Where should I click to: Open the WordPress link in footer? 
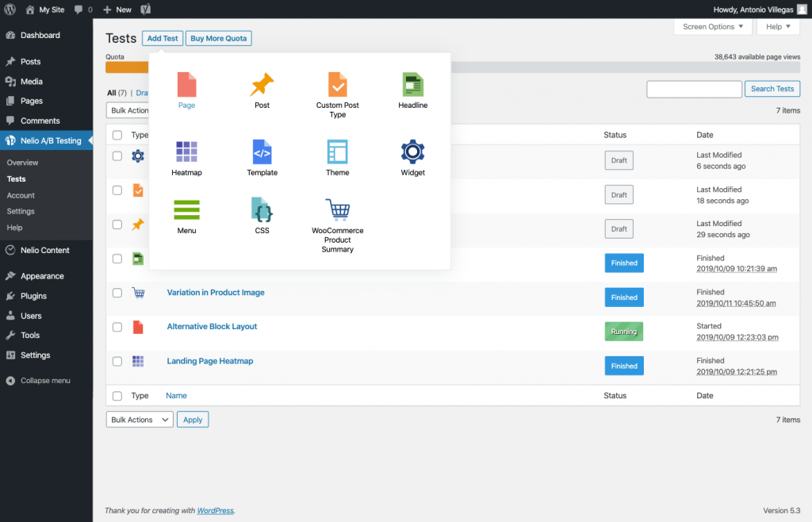point(215,511)
